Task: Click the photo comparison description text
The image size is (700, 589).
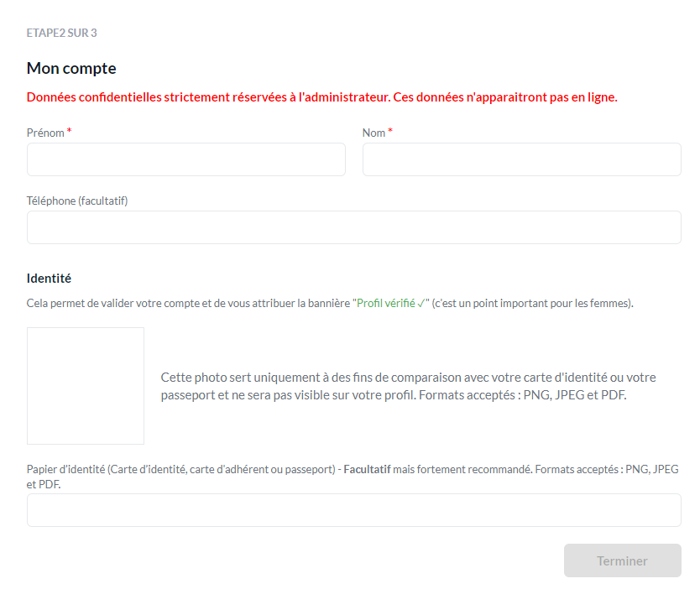Action: pos(408,386)
